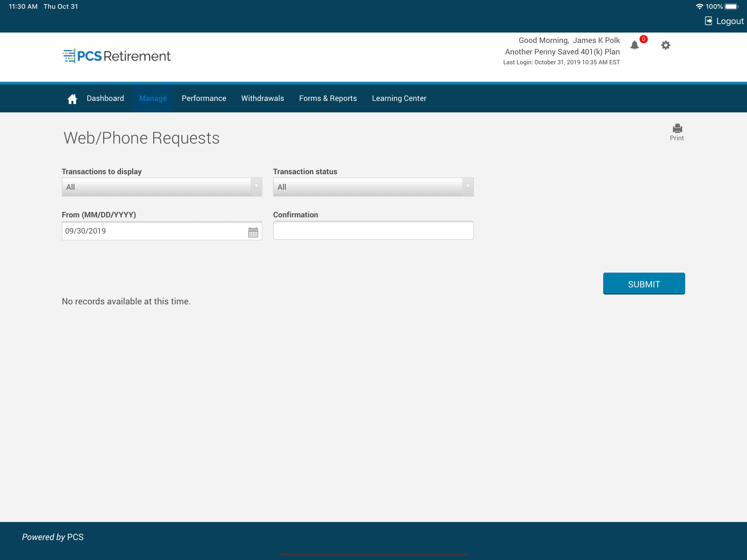The width and height of the screenshot is (747, 560).
Task: Click the SUBMIT button
Action: click(644, 283)
